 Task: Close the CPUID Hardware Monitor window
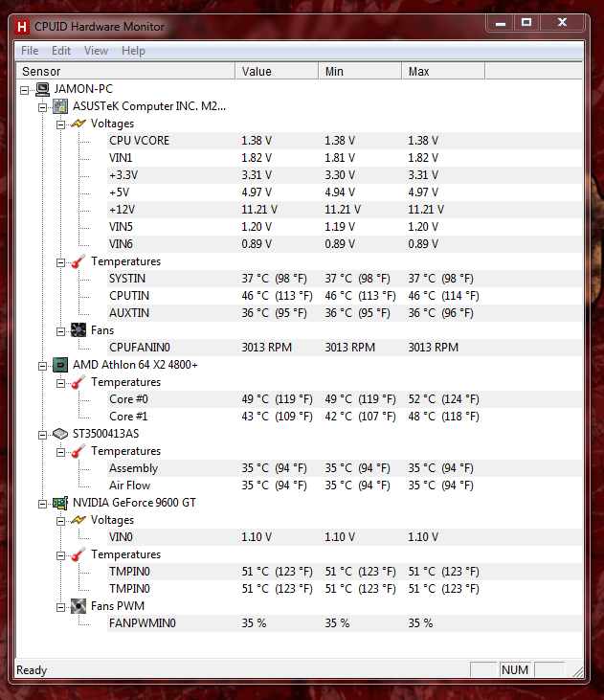click(x=562, y=23)
